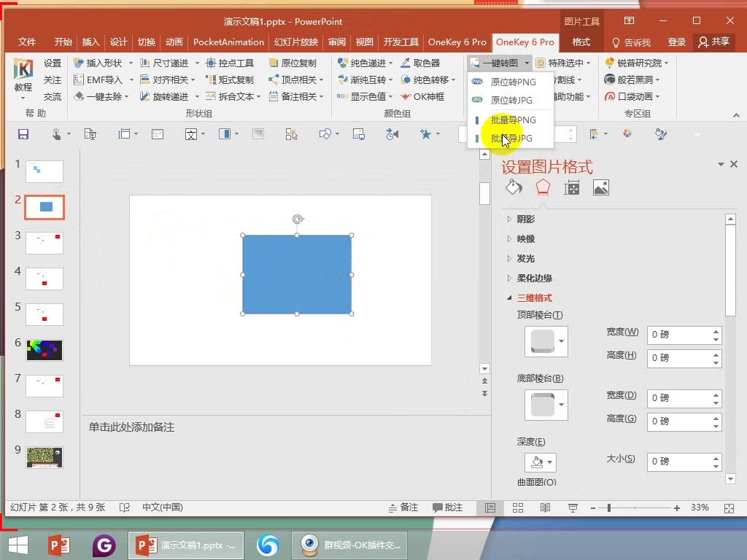Click the OK神框 tool
The width and height of the screenshot is (747, 560).
point(422,97)
